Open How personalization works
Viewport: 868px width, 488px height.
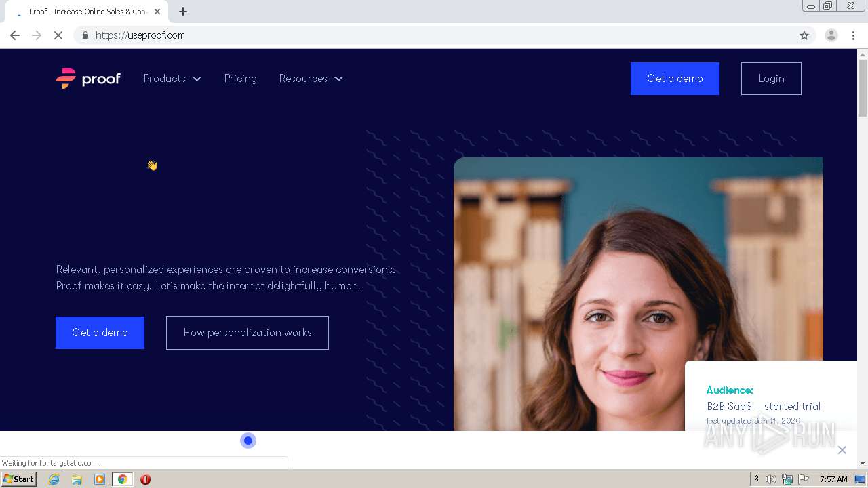pyautogui.click(x=248, y=333)
